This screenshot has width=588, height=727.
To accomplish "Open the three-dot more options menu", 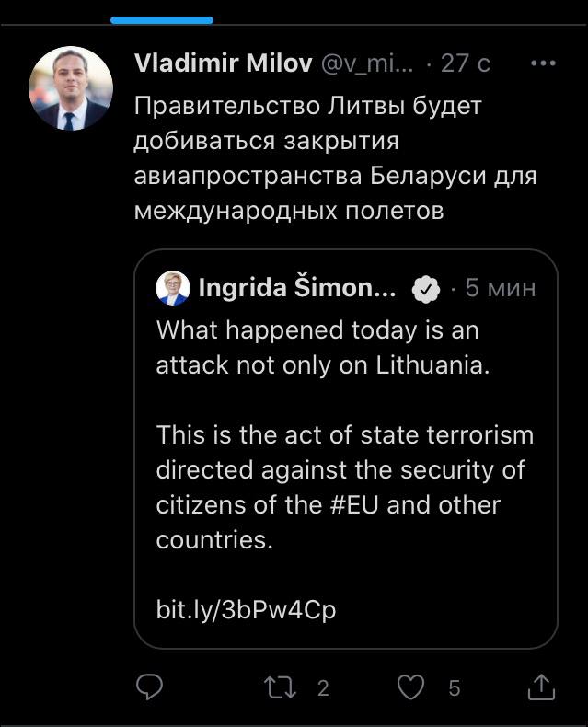I will pos(544,63).
